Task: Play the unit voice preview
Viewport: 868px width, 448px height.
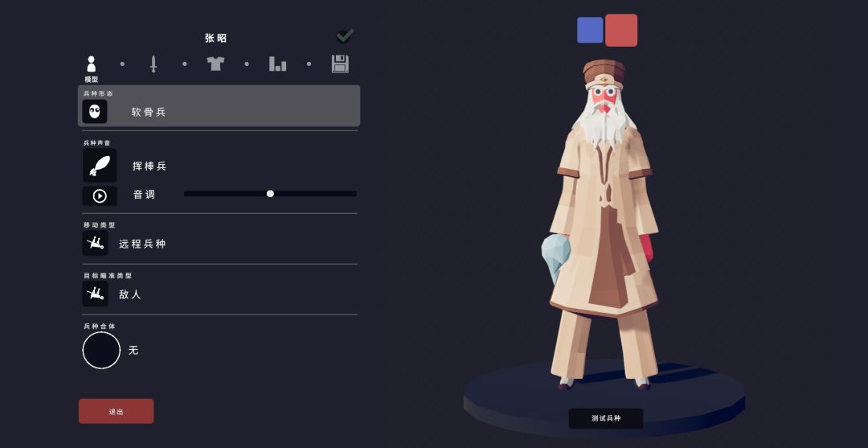Action: click(100, 196)
